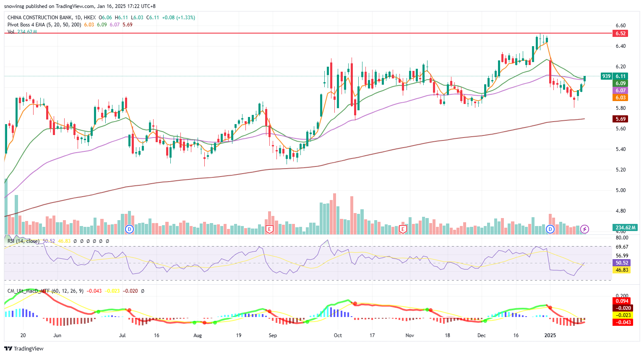Click the red 6.52 price line label
This screenshot has width=644, height=356.
pyautogui.click(x=621, y=34)
